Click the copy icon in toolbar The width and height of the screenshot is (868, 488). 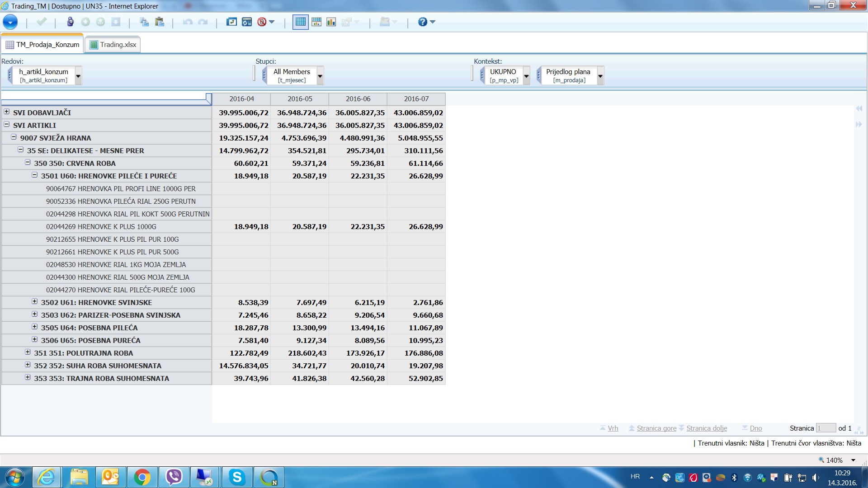tap(144, 22)
